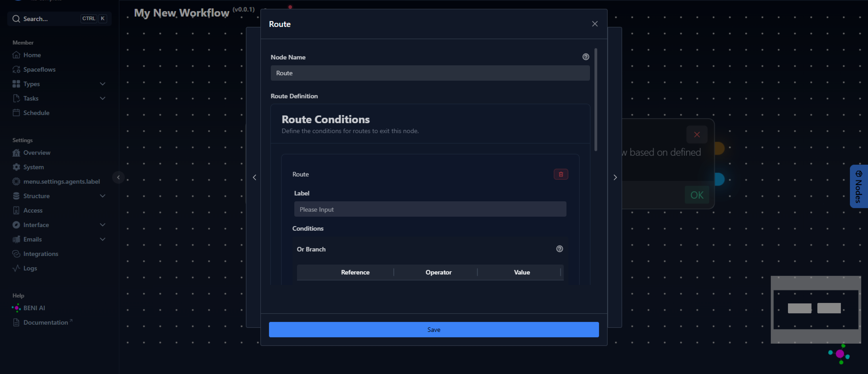Click the Logs pulse icon
The width and height of the screenshot is (868, 374).
pyautogui.click(x=16, y=268)
